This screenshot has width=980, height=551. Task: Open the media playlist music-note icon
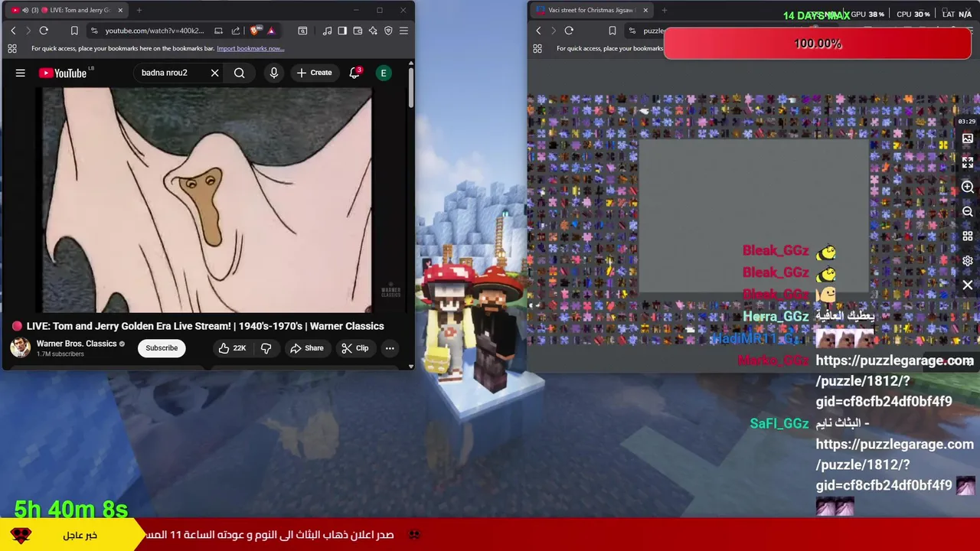327,31
